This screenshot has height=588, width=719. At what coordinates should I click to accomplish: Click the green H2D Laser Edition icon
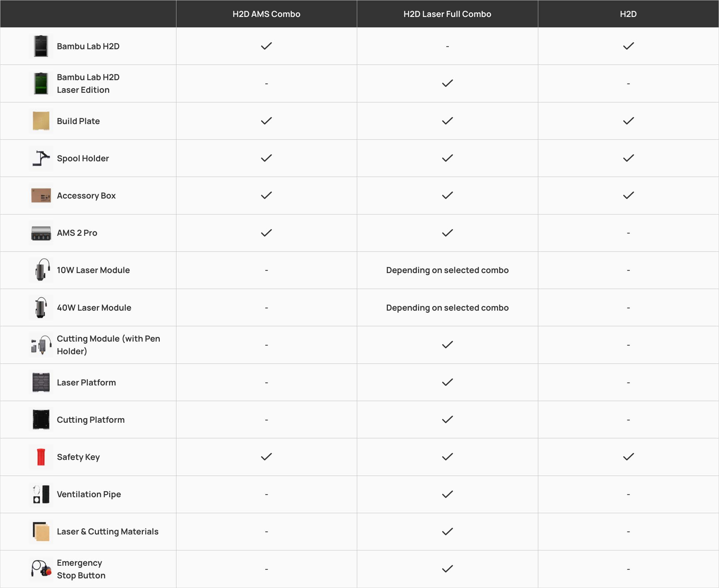pos(41,83)
